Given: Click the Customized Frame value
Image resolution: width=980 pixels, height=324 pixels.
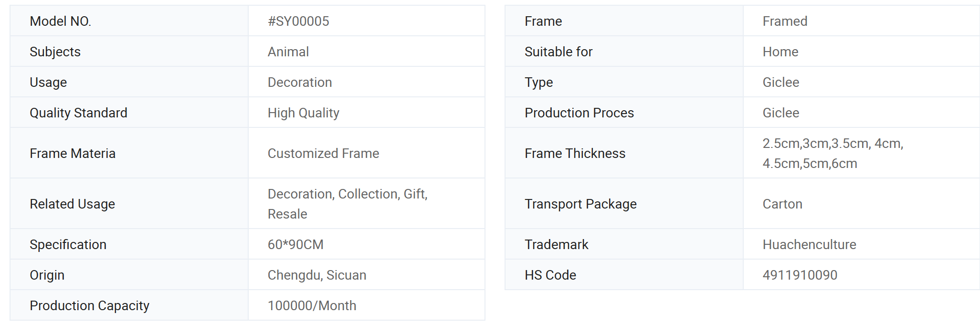Looking at the screenshot, I should [x=323, y=153].
